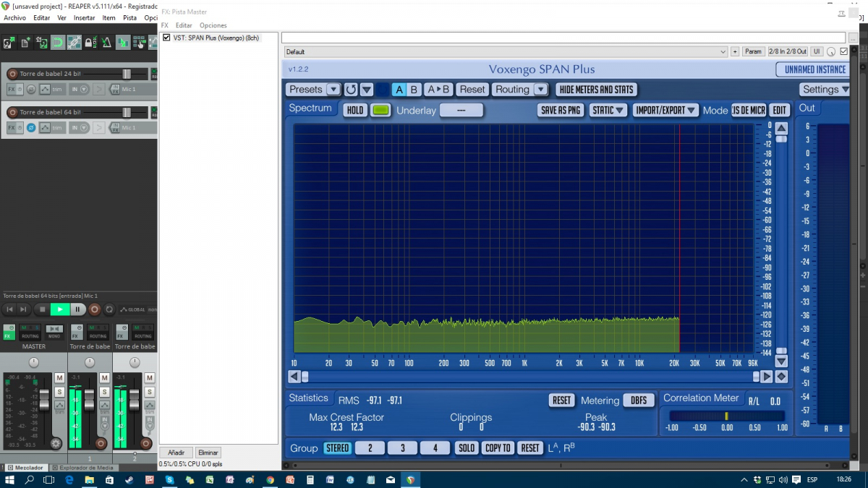This screenshot has width=868, height=488.
Task: Open the Archivo menu in REAPER
Action: pos(15,17)
